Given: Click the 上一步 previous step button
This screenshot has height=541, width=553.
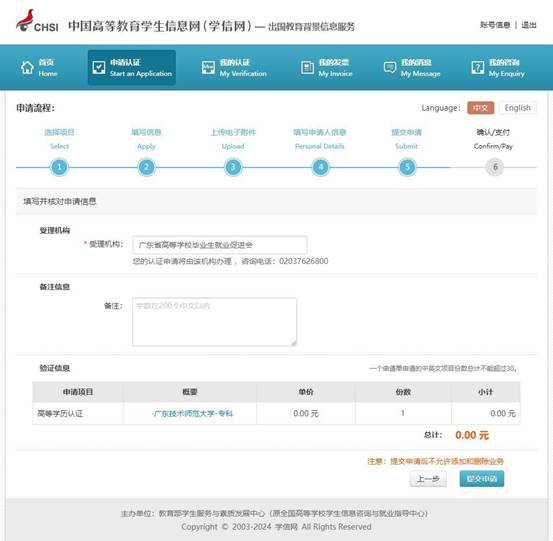Looking at the screenshot, I should coord(428,479).
